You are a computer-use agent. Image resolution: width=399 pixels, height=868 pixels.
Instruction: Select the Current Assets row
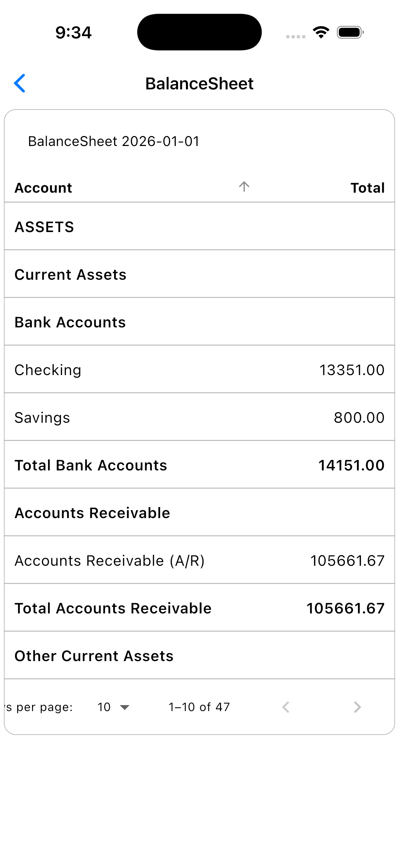[199, 274]
